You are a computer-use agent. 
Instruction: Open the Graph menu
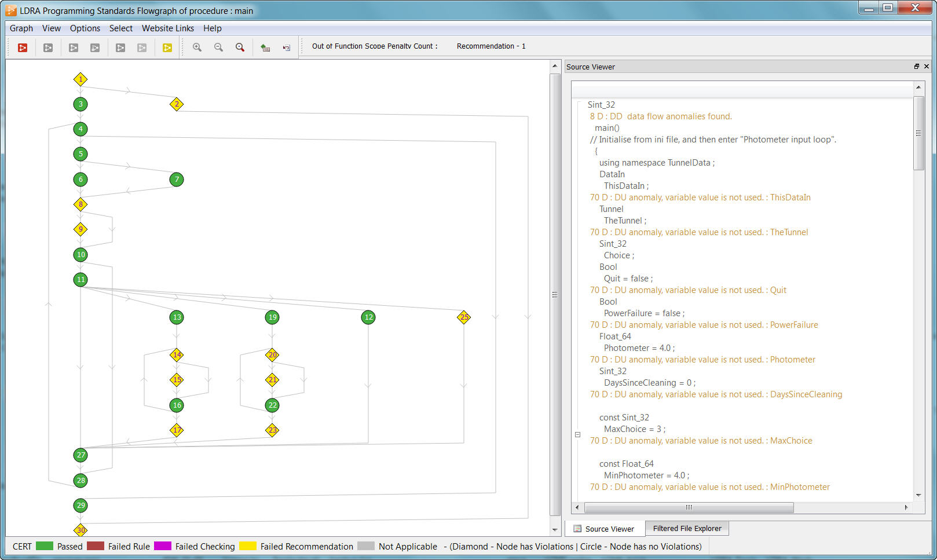click(21, 28)
